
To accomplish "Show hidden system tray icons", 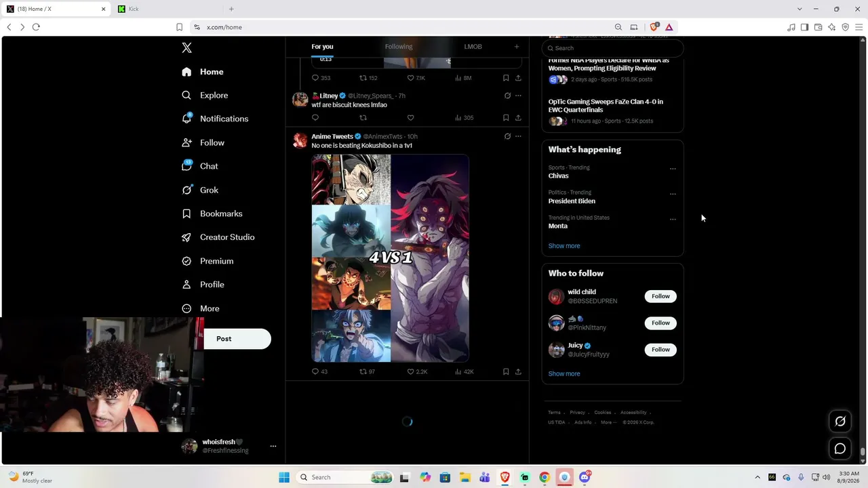I will pyautogui.click(x=757, y=477).
